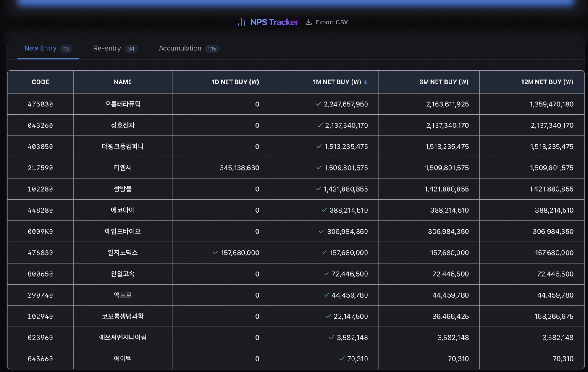Screen dimensions: 588x372
Task: Sort the table by CODE column header
Action: [40, 82]
